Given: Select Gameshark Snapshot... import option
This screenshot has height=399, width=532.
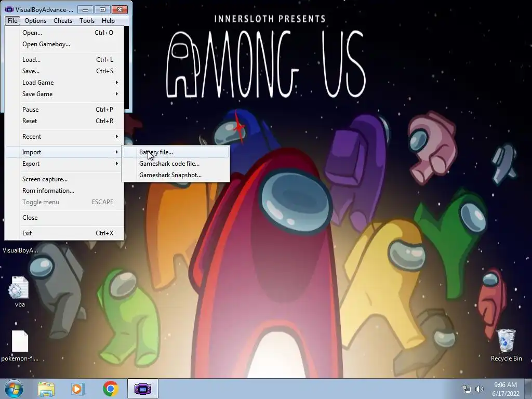Looking at the screenshot, I should 176,175.
